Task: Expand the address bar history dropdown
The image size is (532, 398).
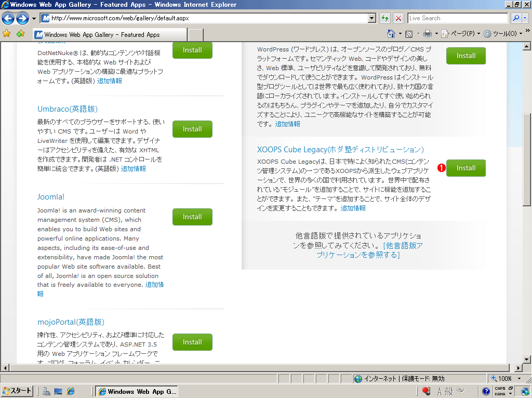Action: coord(372,18)
